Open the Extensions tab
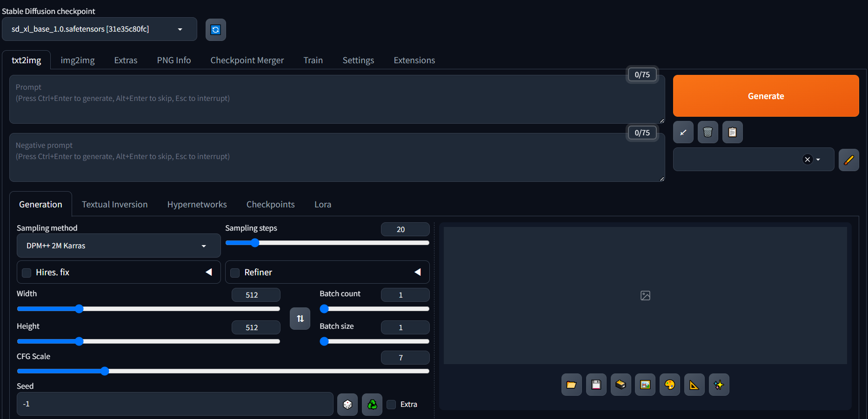The image size is (868, 419). (414, 60)
